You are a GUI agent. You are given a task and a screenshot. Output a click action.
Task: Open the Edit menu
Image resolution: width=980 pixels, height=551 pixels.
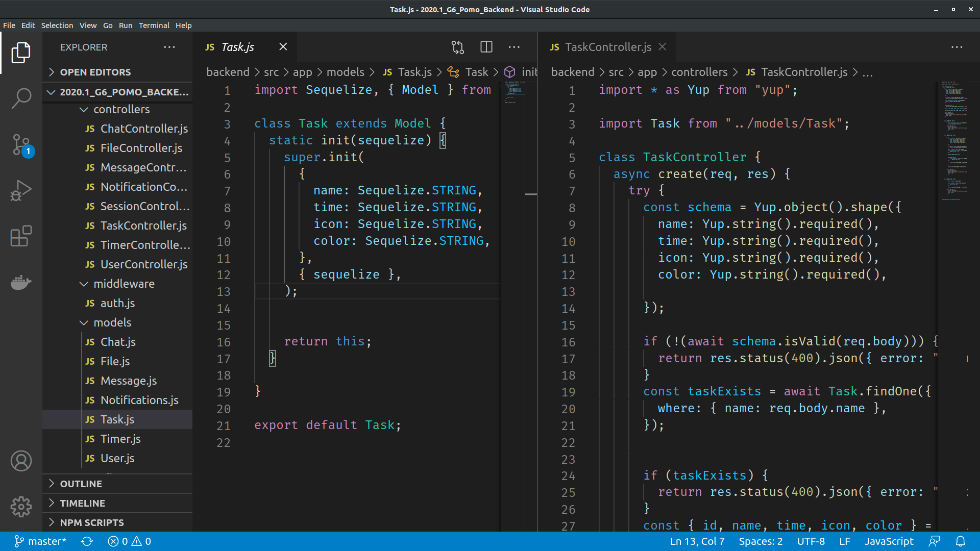pyautogui.click(x=28, y=25)
